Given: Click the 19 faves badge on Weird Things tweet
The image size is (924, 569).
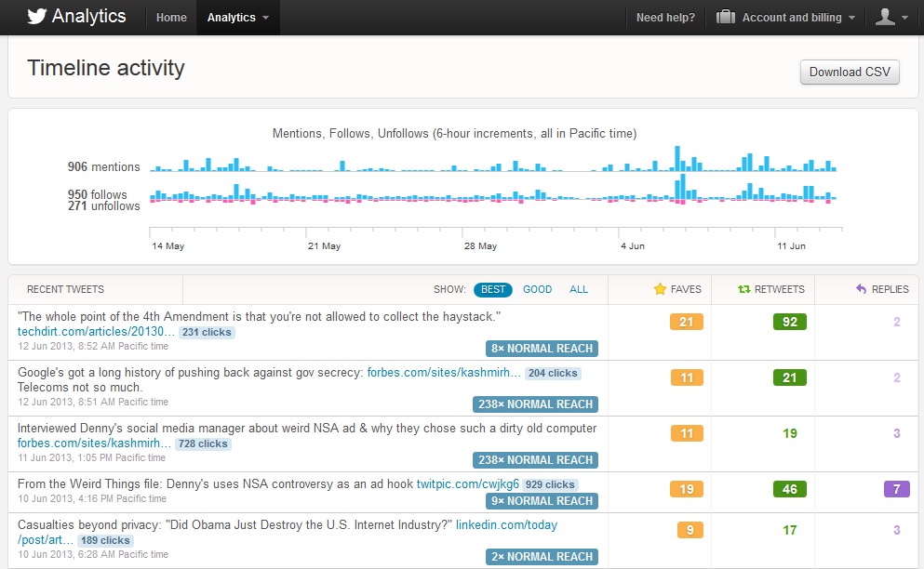Looking at the screenshot, I should [x=687, y=489].
